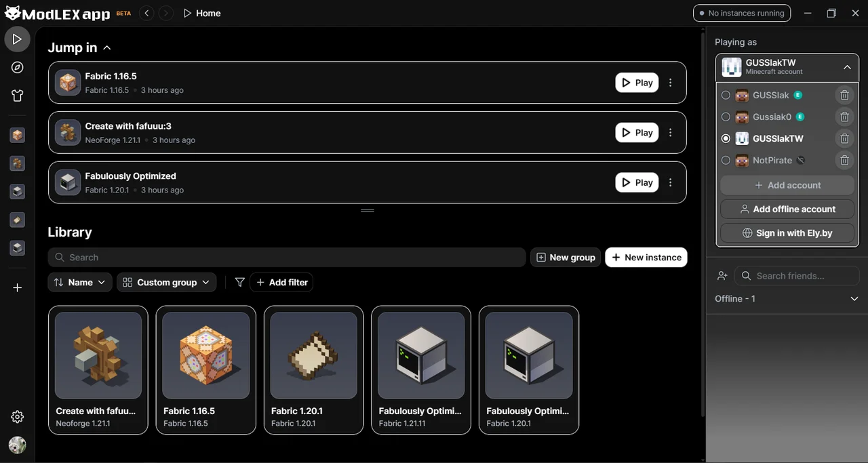Play the Fabric 1.16.5 instance
This screenshot has height=463, width=868.
point(637,83)
